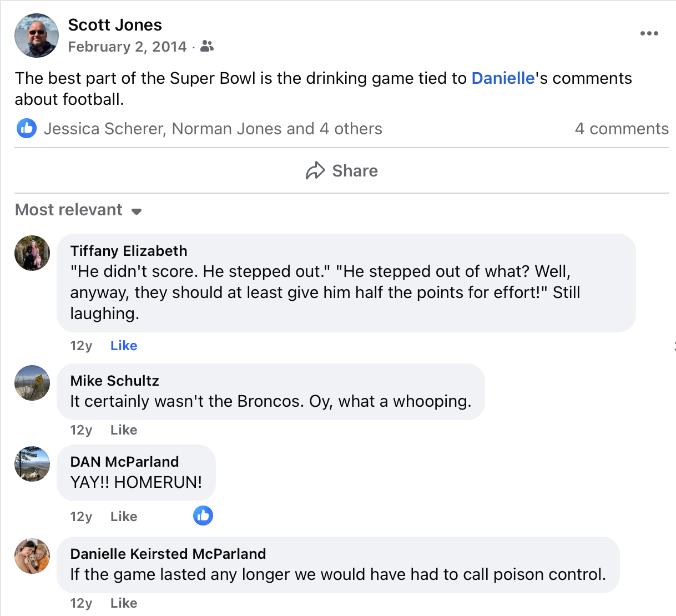Open Danielle Keirsted McParland's avatar

(32, 556)
